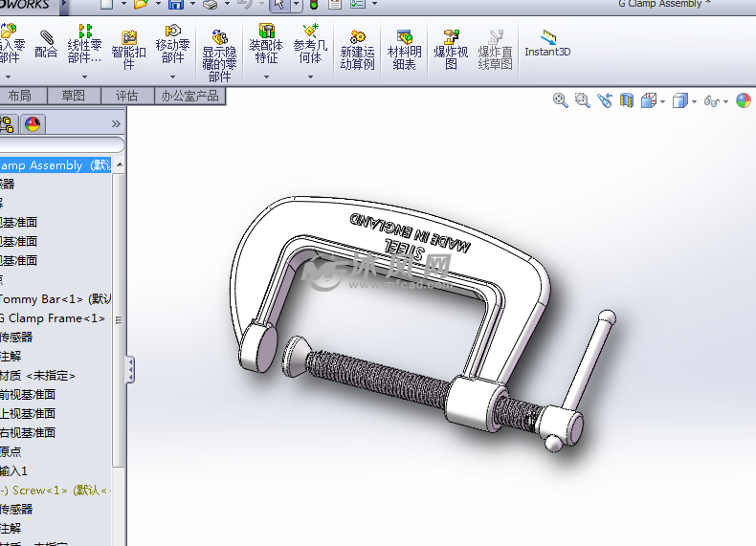
Task: Select 上视基准面 plane in tree
Action: coord(28,414)
